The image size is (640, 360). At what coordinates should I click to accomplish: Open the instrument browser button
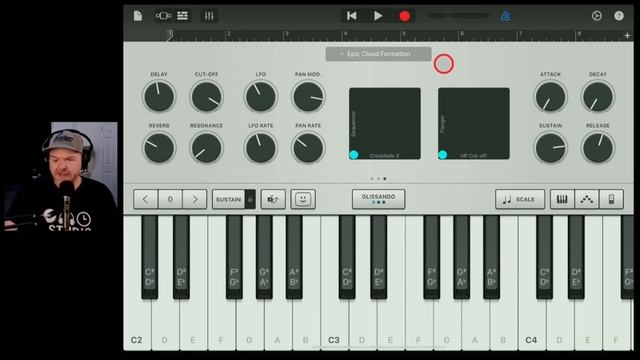[163, 16]
